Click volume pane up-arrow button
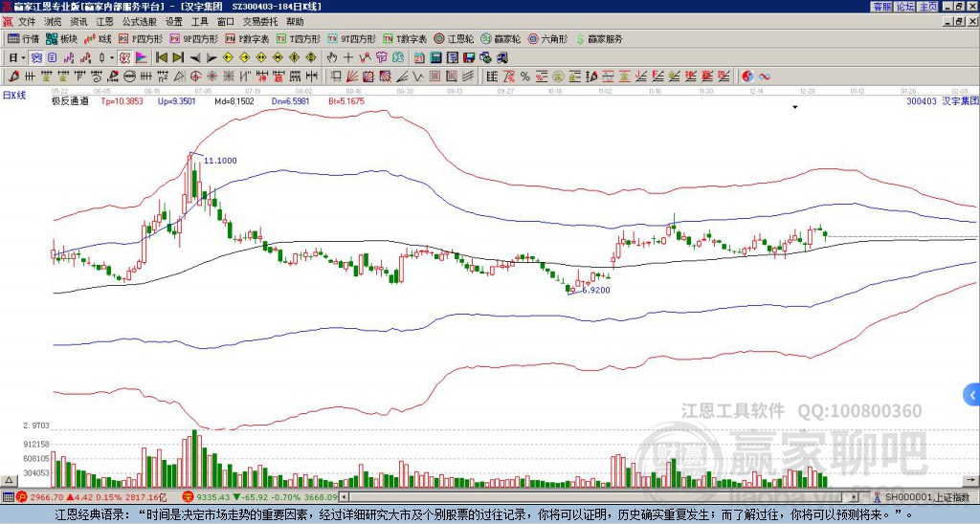 [x=8, y=480]
